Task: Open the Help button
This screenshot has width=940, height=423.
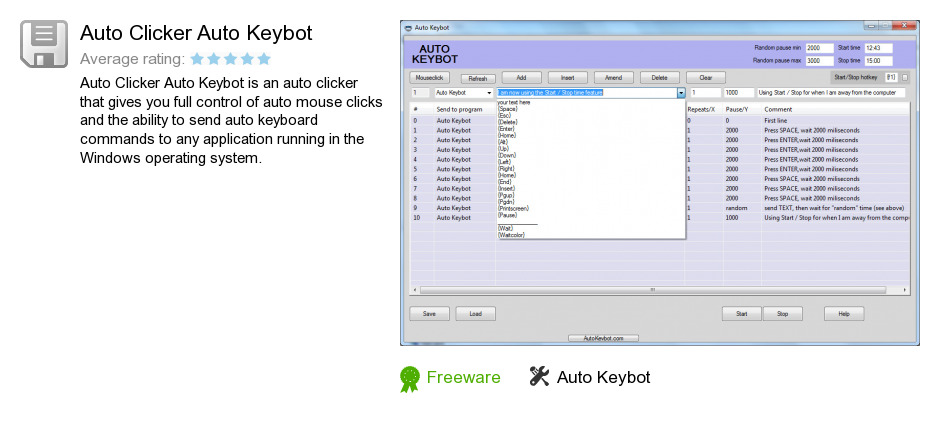Action: [844, 313]
